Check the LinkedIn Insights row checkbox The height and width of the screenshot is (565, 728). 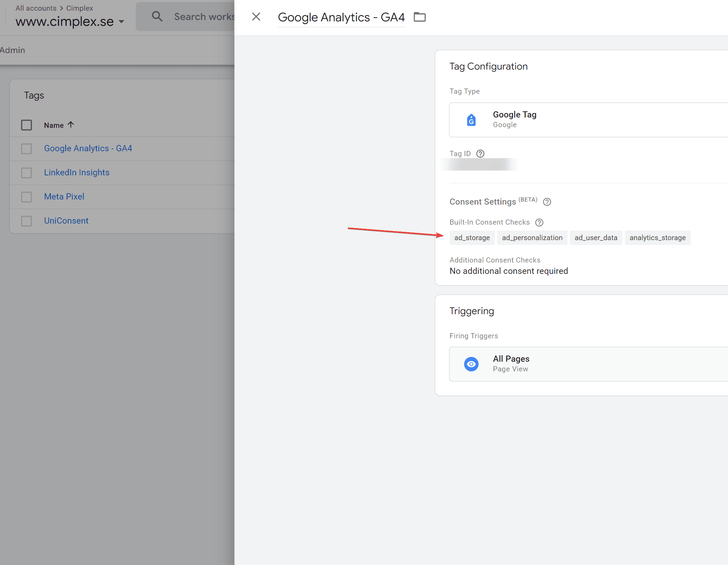27,173
